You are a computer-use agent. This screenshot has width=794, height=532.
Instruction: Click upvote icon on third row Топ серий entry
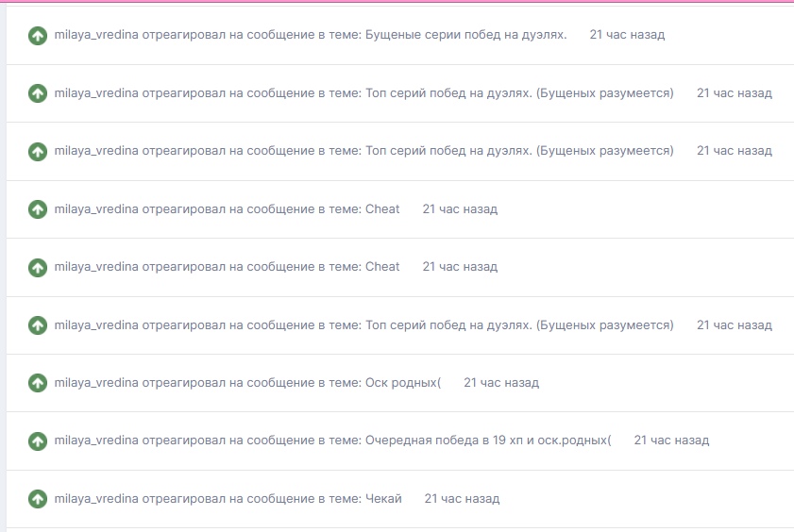tap(38, 151)
